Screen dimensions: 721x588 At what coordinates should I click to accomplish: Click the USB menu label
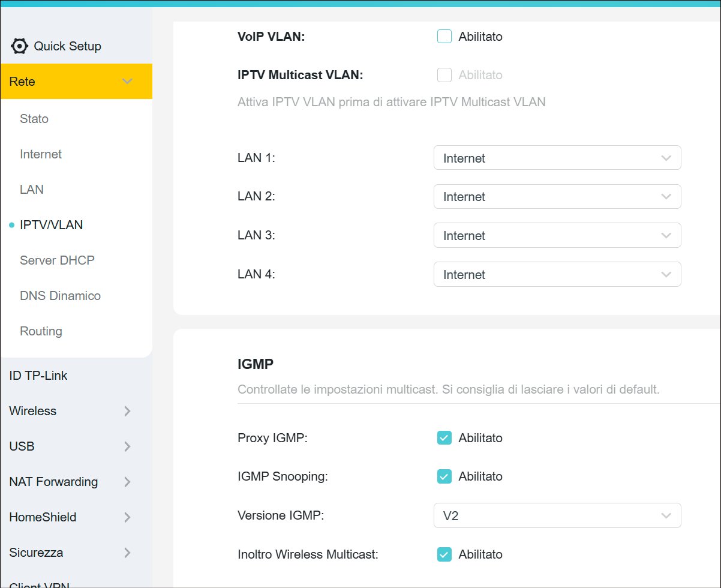click(x=22, y=446)
